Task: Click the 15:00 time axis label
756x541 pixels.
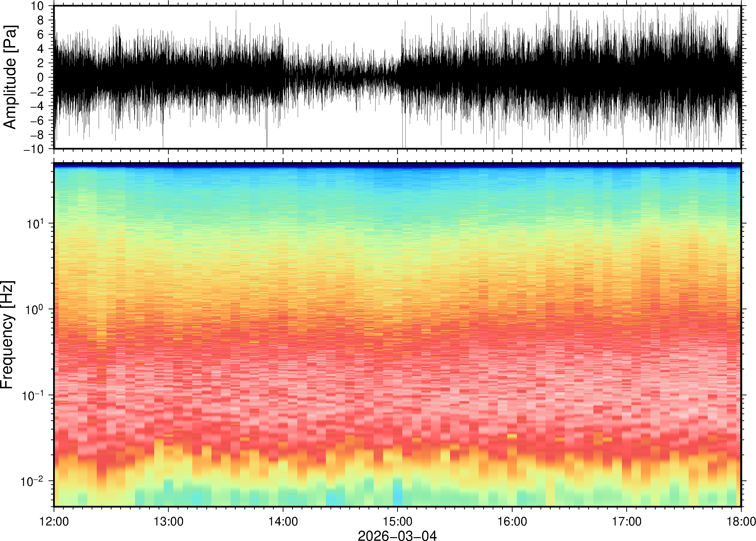Action: click(x=397, y=521)
